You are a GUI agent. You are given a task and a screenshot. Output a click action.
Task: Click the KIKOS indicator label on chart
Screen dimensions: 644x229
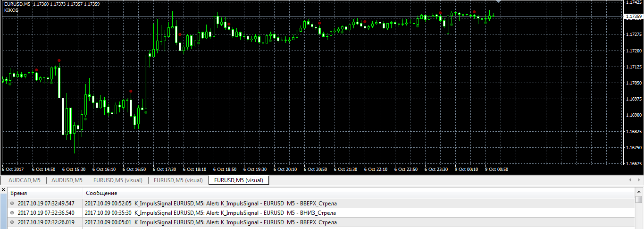(11, 10)
